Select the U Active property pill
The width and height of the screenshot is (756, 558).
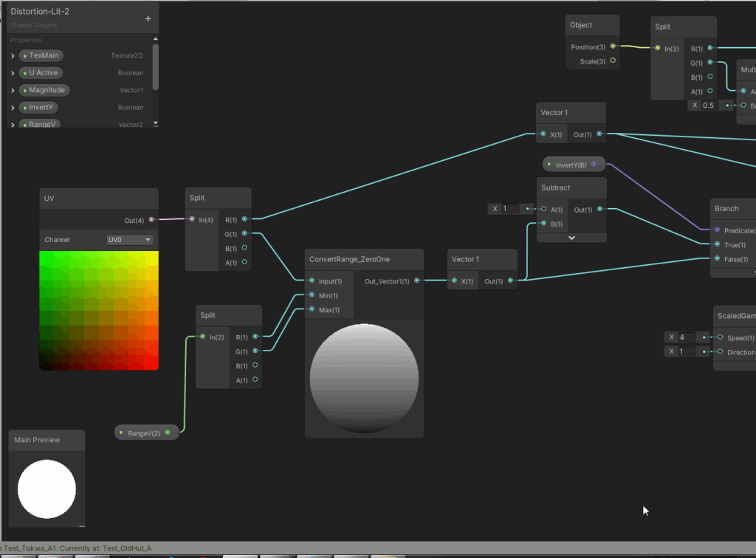(43, 73)
